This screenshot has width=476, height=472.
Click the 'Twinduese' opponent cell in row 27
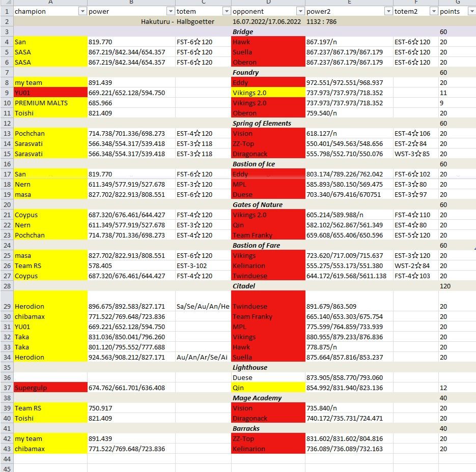[x=268, y=276]
